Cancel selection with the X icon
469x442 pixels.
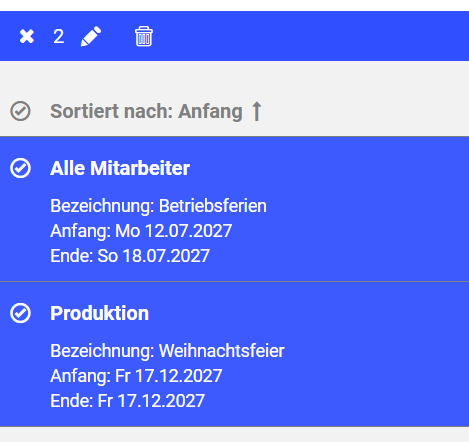point(27,36)
